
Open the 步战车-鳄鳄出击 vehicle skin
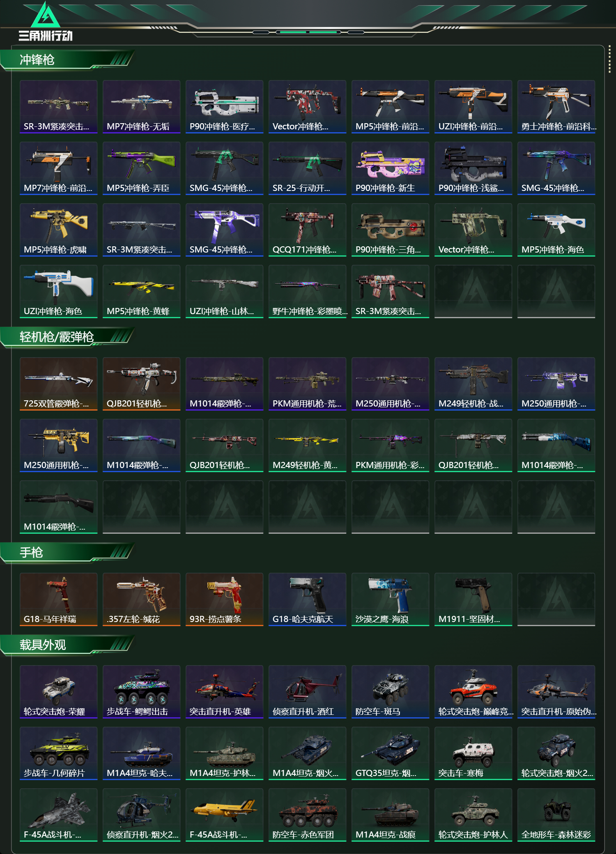(141, 692)
